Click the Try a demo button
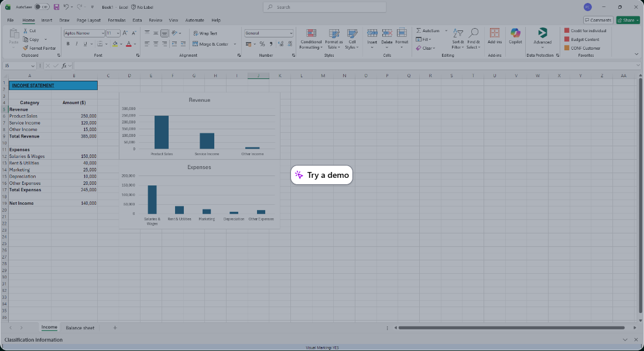The image size is (644, 351). click(321, 174)
